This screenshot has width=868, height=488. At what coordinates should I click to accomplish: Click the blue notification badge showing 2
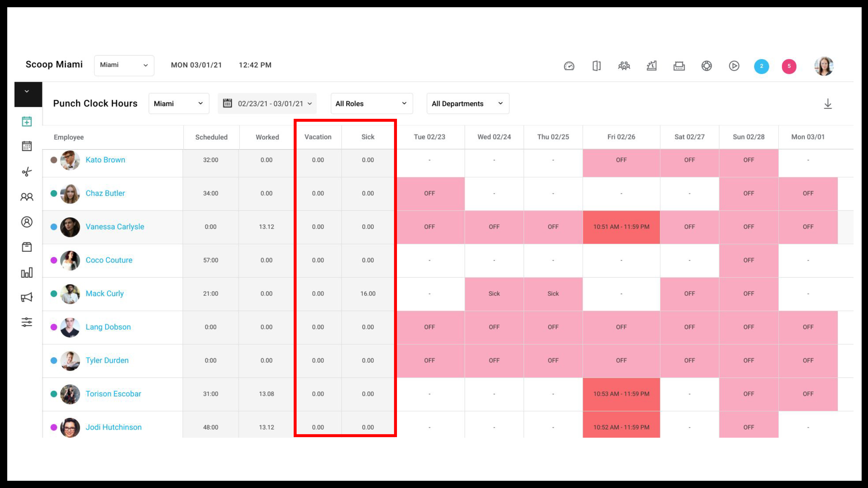(761, 66)
